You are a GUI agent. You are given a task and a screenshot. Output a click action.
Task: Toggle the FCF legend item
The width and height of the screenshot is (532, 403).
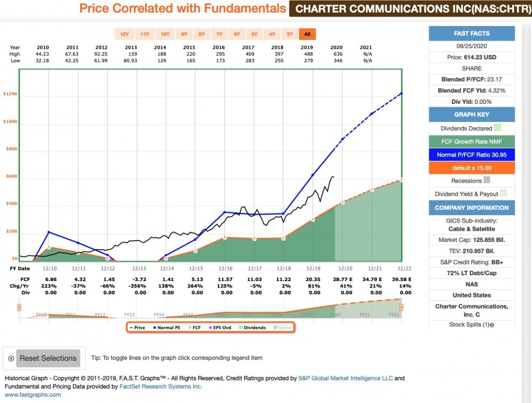pos(195,327)
